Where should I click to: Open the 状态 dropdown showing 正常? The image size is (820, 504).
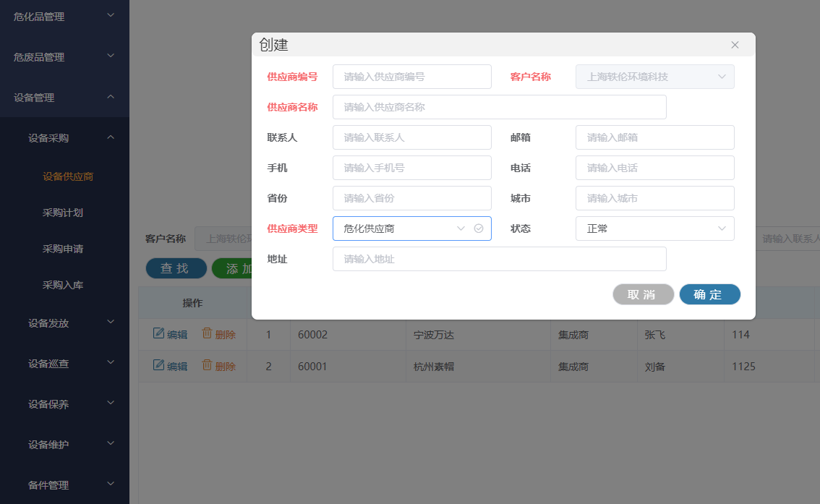tap(654, 228)
